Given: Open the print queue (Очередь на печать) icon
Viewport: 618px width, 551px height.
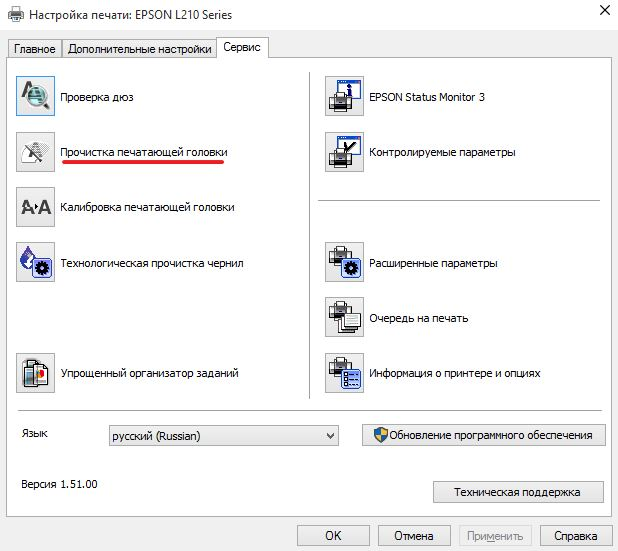Looking at the screenshot, I should [344, 317].
